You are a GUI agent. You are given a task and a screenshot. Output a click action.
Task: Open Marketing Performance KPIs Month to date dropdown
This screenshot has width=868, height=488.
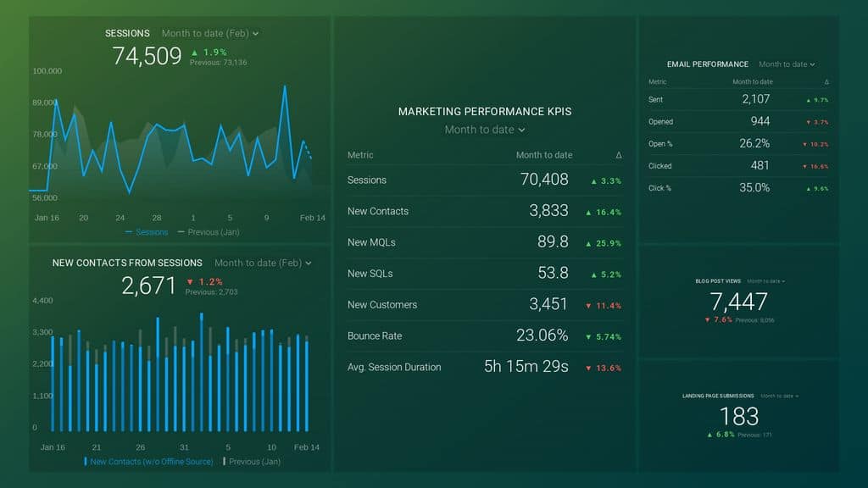click(485, 130)
